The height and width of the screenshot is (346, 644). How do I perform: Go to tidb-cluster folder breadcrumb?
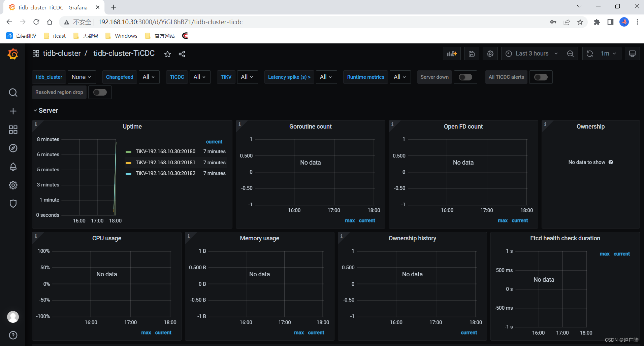tap(62, 54)
